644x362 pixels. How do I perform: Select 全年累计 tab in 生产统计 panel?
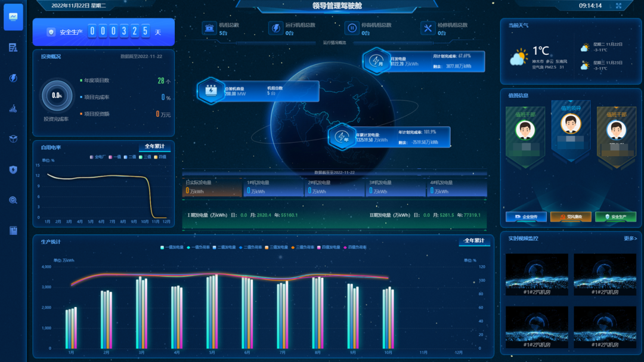pyautogui.click(x=474, y=241)
